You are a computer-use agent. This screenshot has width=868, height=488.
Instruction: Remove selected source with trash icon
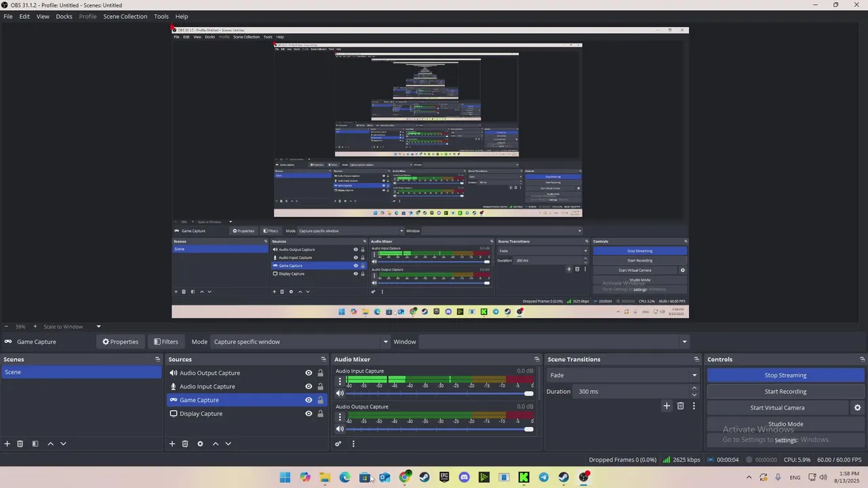(185, 444)
